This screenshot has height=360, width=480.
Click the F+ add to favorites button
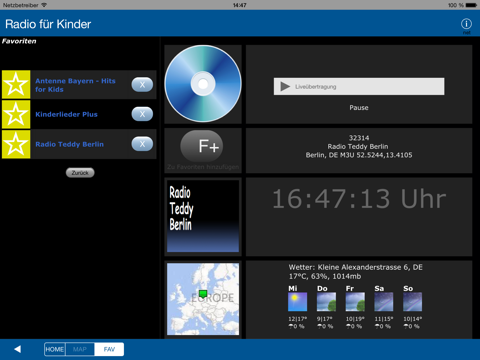pyautogui.click(x=202, y=146)
